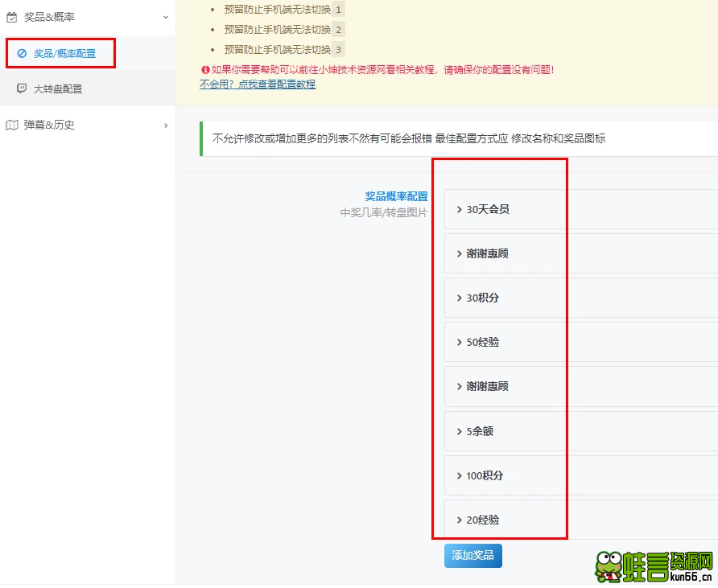Click the notice 不允许修改或增加更多的列表
The width and height of the screenshot is (718, 588).
(408, 138)
